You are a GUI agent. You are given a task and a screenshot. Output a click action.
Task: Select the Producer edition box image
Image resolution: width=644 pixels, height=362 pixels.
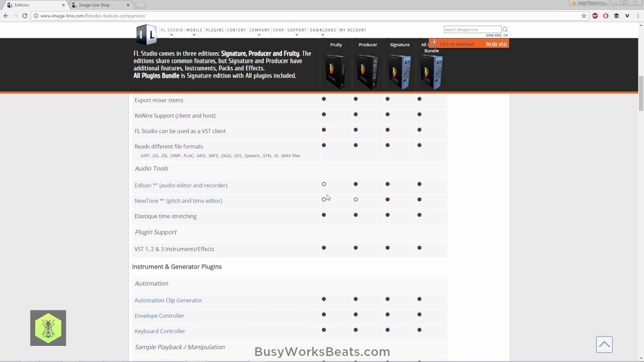coord(367,71)
